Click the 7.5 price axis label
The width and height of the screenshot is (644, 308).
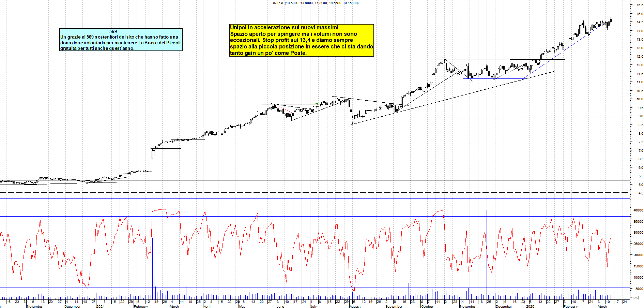[x=641, y=142]
